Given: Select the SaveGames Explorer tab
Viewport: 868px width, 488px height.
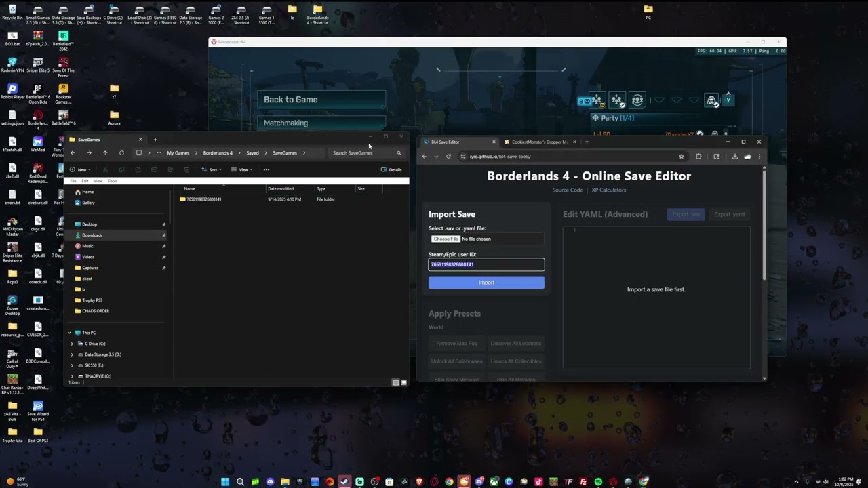Looking at the screenshot, I should coord(105,140).
